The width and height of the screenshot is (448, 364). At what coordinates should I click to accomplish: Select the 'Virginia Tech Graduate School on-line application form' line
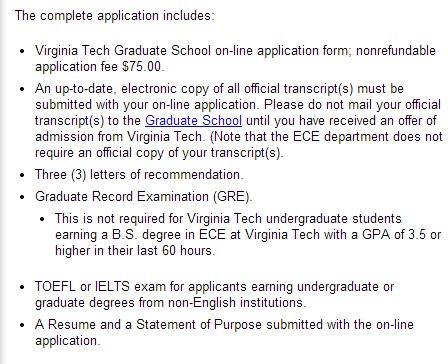193,51
